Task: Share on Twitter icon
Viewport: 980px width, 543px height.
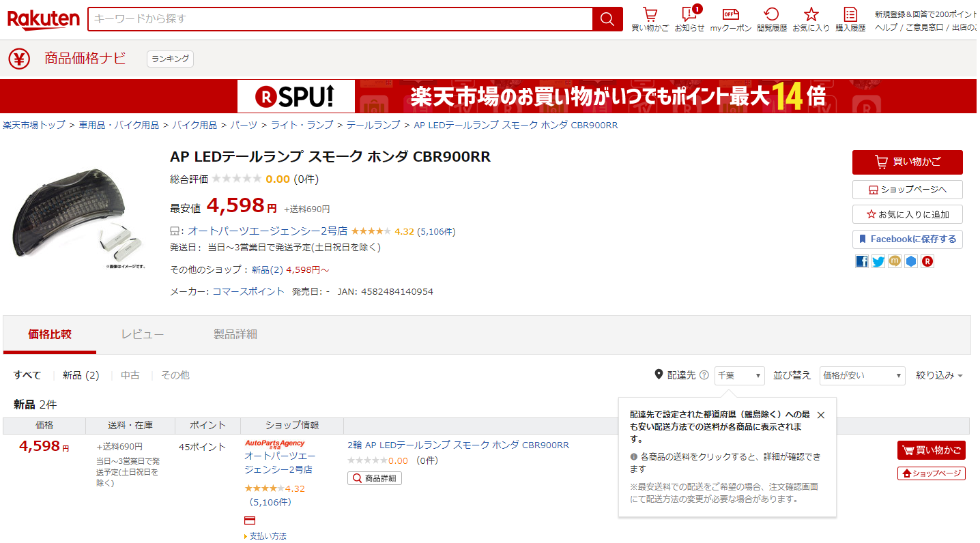Action: (x=878, y=261)
